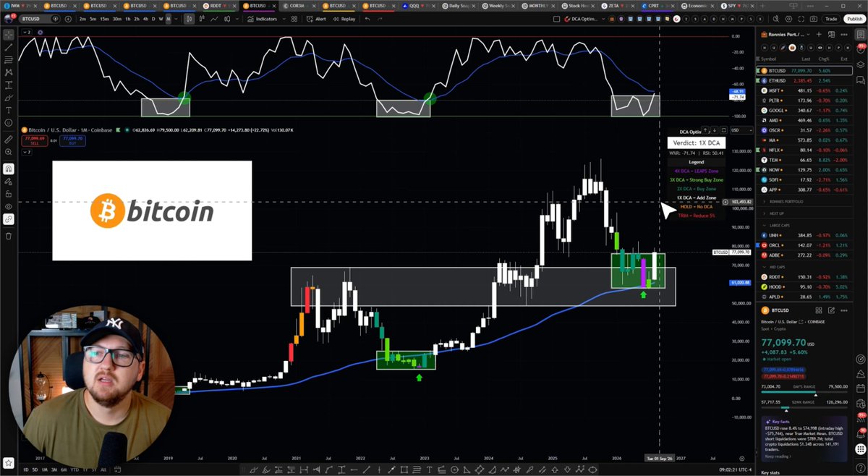Start bar Replay mode
The height and width of the screenshot is (476, 868).
(344, 19)
